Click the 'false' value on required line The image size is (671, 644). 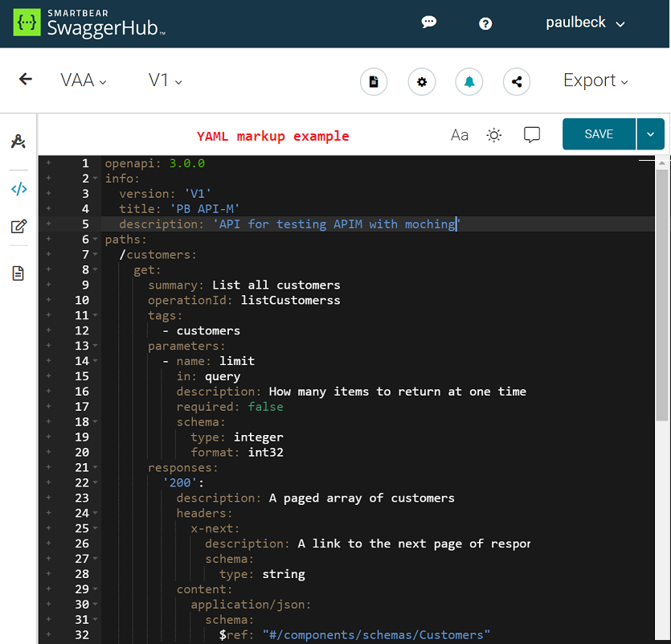(265, 407)
